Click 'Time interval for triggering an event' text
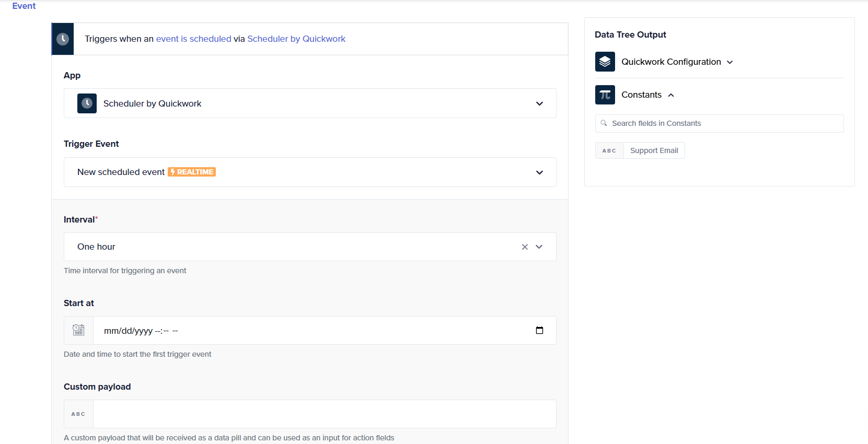The width and height of the screenshot is (868, 444). 125,271
